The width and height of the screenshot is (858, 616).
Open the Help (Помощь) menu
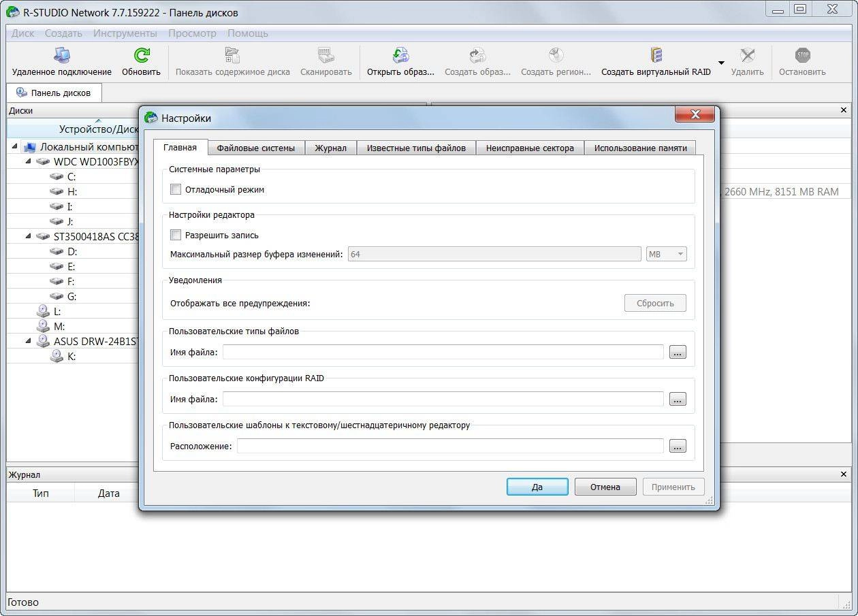248,33
